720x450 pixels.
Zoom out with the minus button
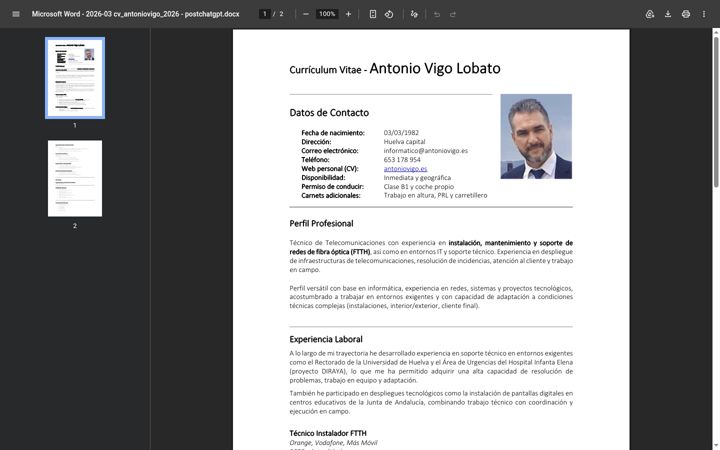tap(306, 14)
